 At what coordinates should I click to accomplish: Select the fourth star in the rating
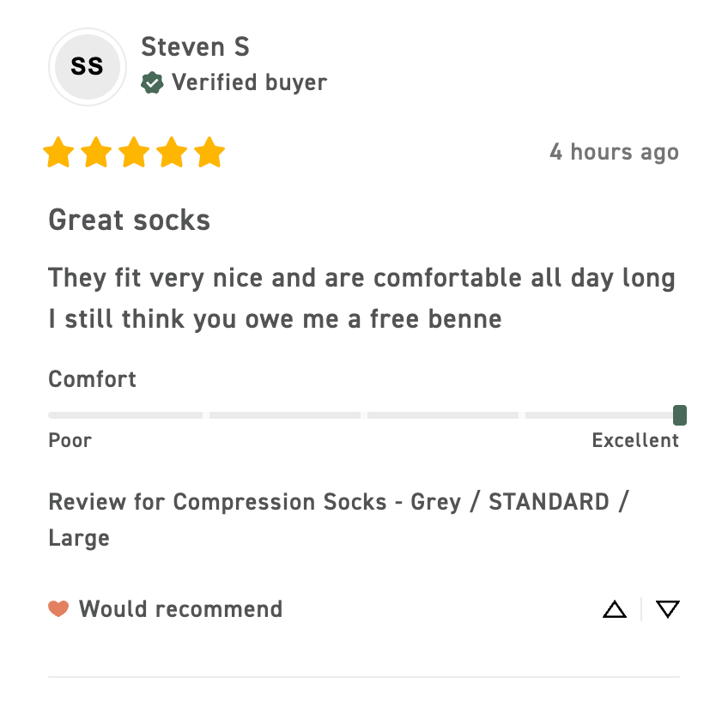click(172, 154)
